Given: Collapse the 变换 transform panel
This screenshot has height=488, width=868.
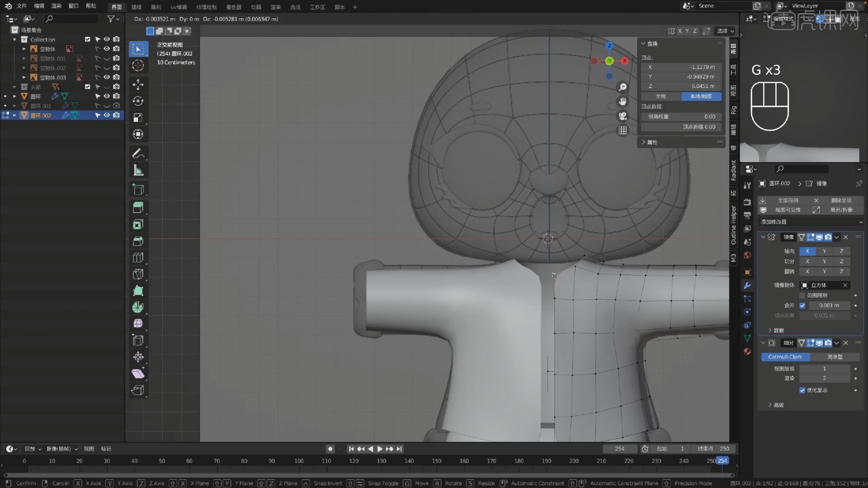Looking at the screenshot, I should (644, 44).
